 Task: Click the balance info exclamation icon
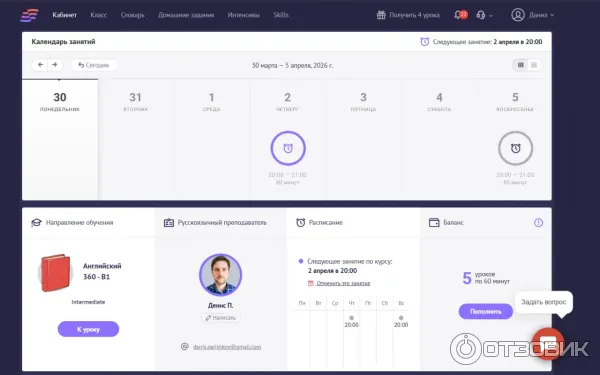tap(538, 222)
